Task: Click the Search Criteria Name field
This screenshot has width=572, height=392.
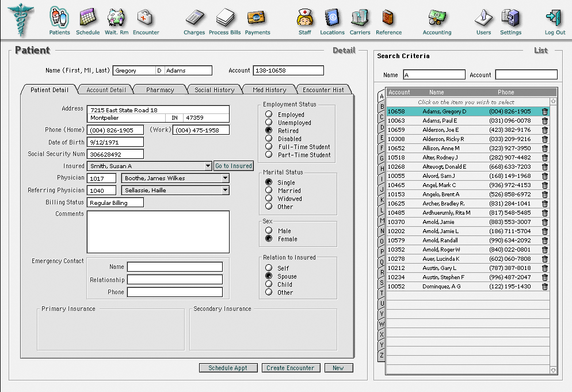Action: 434,75
